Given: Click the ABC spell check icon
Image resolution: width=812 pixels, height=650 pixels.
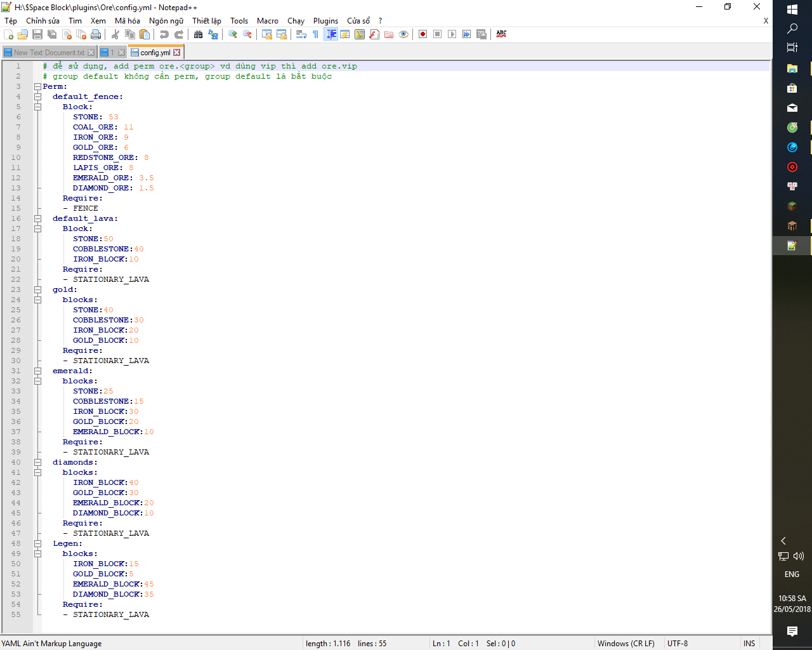Looking at the screenshot, I should 501,34.
